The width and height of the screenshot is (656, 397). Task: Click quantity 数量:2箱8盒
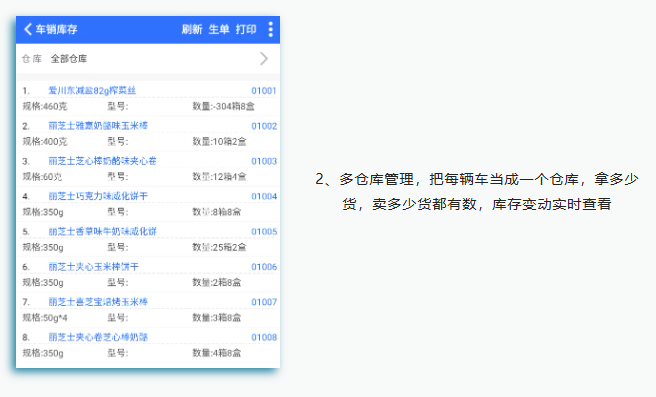(x=217, y=282)
